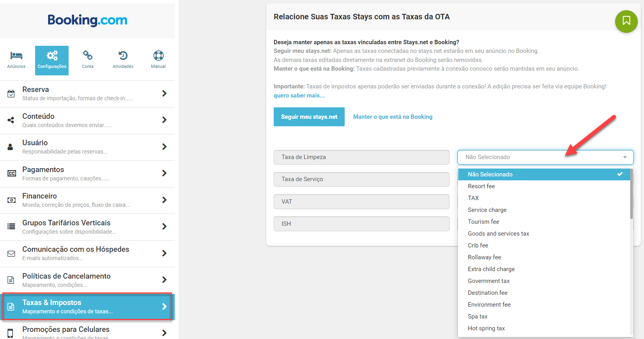Open the quero saber mais link
This screenshot has width=644, height=339.
[x=299, y=96]
